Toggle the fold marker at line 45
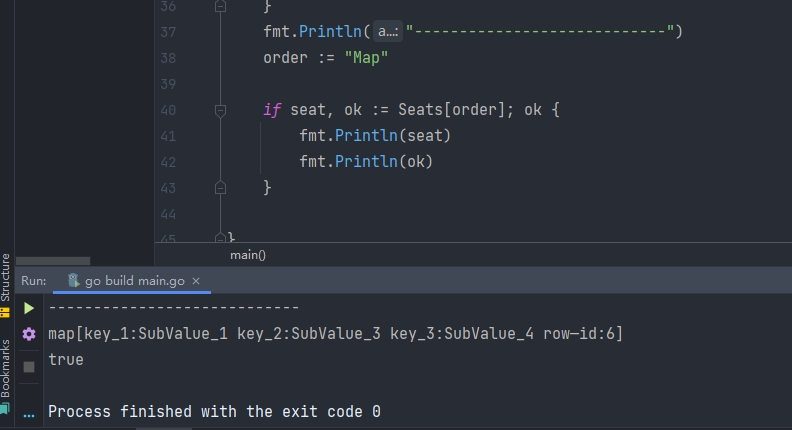The height and width of the screenshot is (430, 792). tap(221, 238)
